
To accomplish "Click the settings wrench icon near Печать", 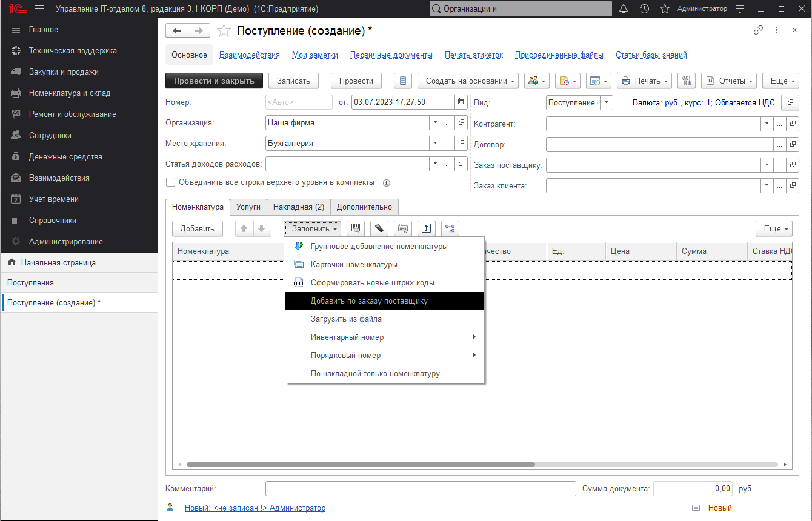I will [x=685, y=81].
